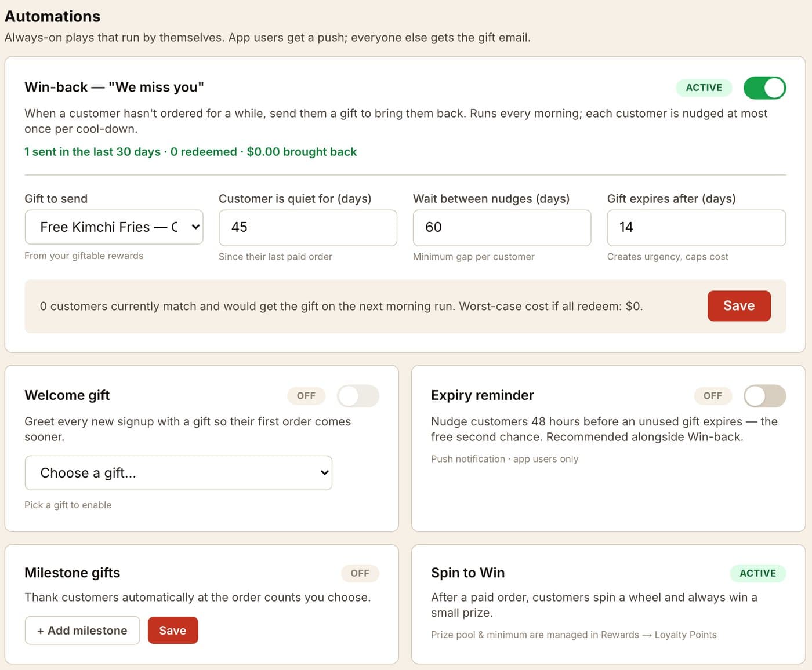Save the Milestone gifts settings
This screenshot has height=670, width=812.
173,631
